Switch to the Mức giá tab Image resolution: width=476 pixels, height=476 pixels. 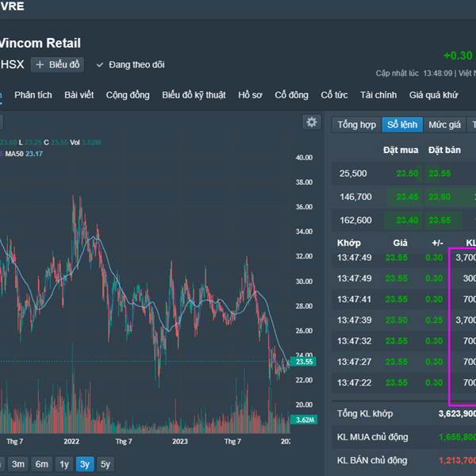pyautogui.click(x=444, y=125)
